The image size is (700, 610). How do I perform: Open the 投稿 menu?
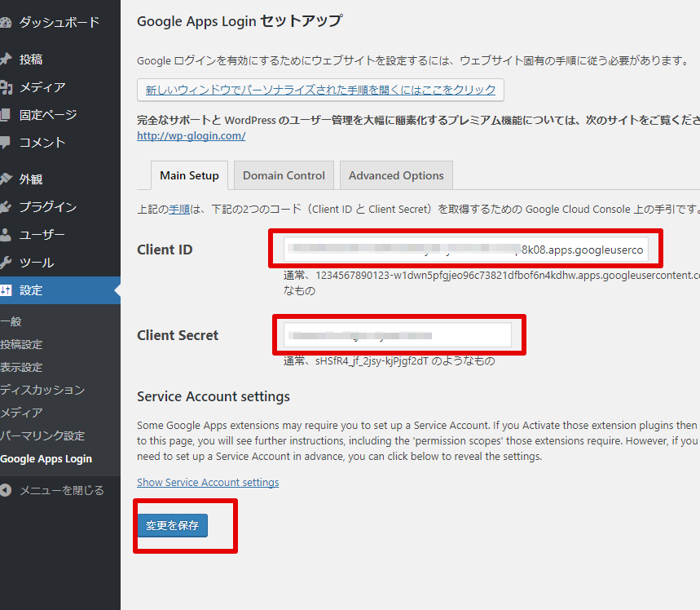(x=31, y=59)
